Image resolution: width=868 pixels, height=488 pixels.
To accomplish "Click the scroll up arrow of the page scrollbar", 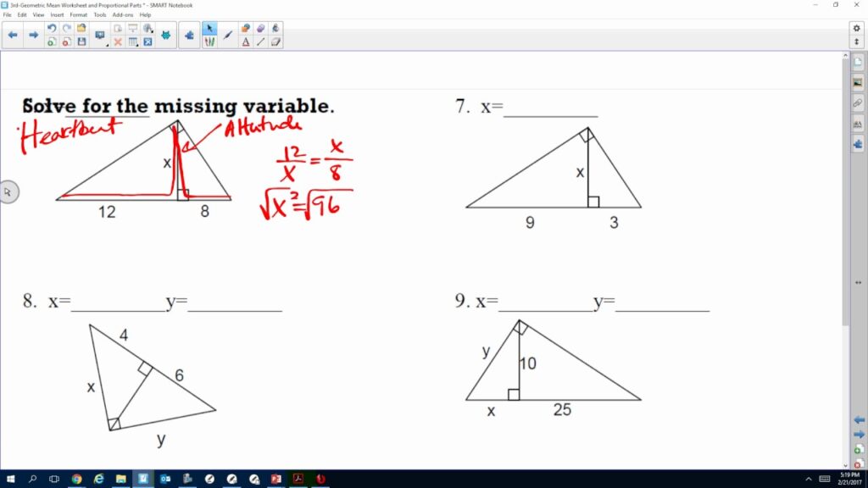I will (845, 55).
